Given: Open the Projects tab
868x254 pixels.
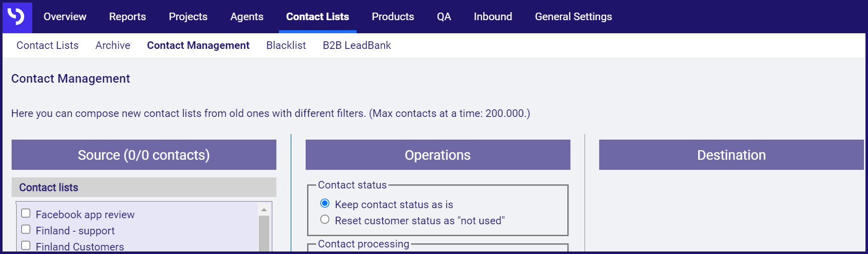Looking at the screenshot, I should [x=188, y=17].
